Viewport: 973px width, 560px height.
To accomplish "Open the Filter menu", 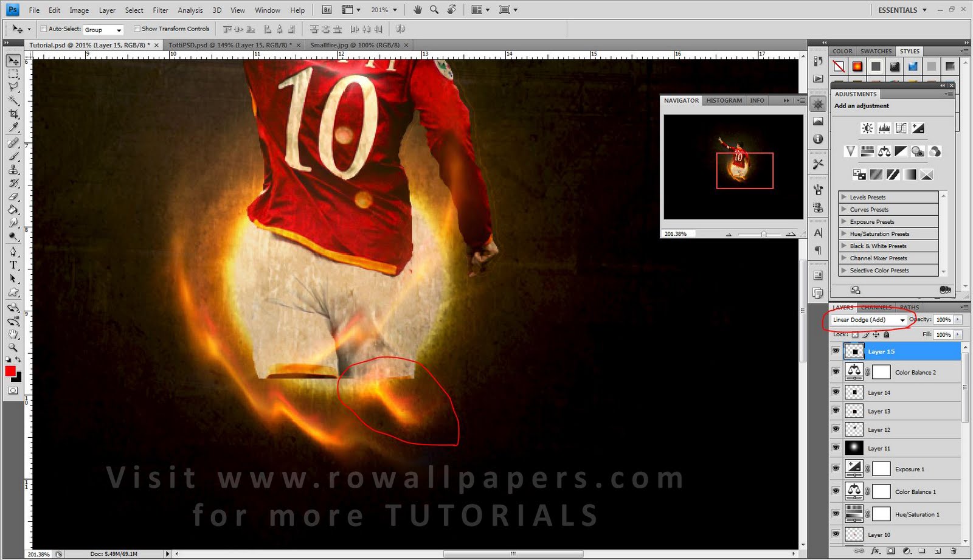I will pos(161,10).
